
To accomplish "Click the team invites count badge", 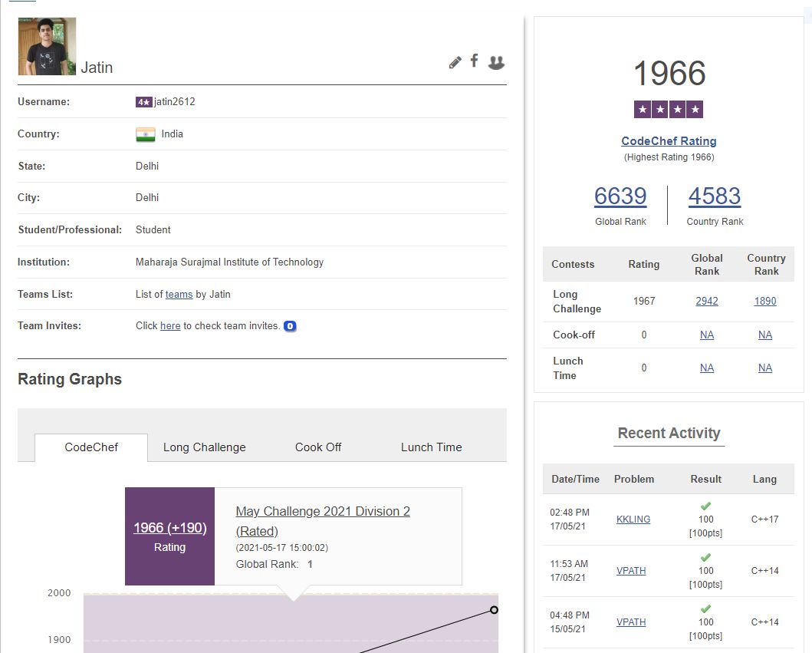I will (x=290, y=326).
